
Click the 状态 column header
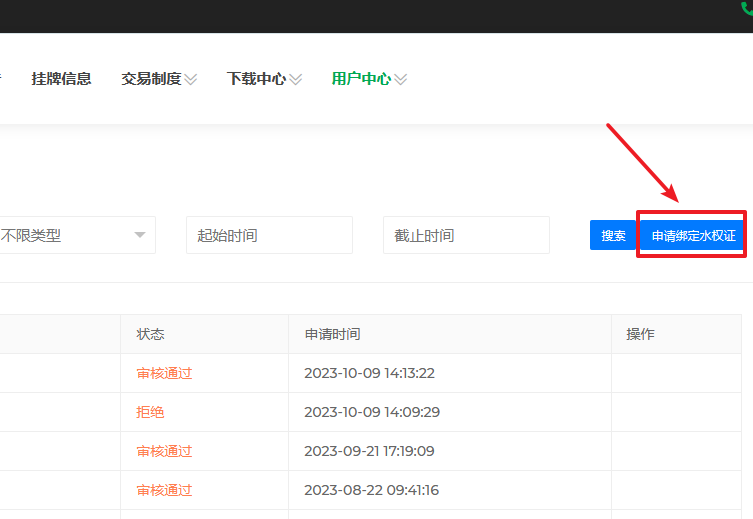[x=151, y=334]
